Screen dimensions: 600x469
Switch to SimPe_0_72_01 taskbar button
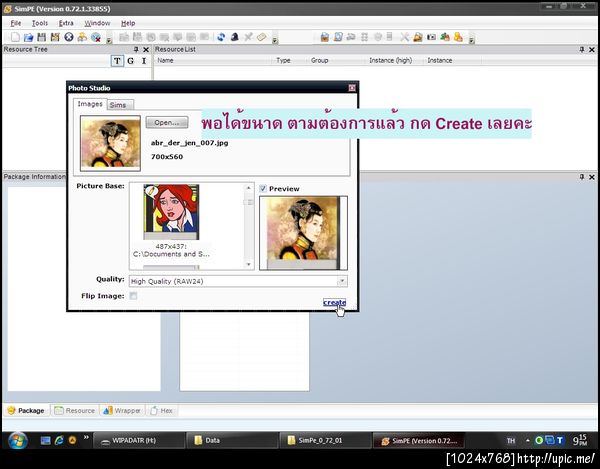click(325, 440)
